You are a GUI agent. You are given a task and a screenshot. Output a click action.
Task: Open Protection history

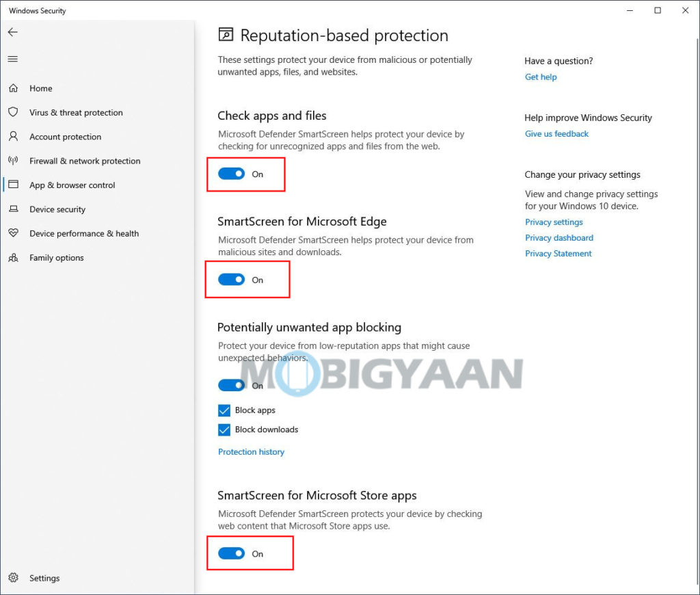click(x=251, y=451)
